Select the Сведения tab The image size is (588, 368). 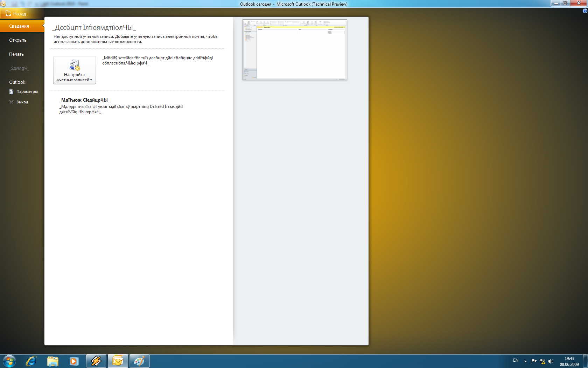click(x=22, y=26)
